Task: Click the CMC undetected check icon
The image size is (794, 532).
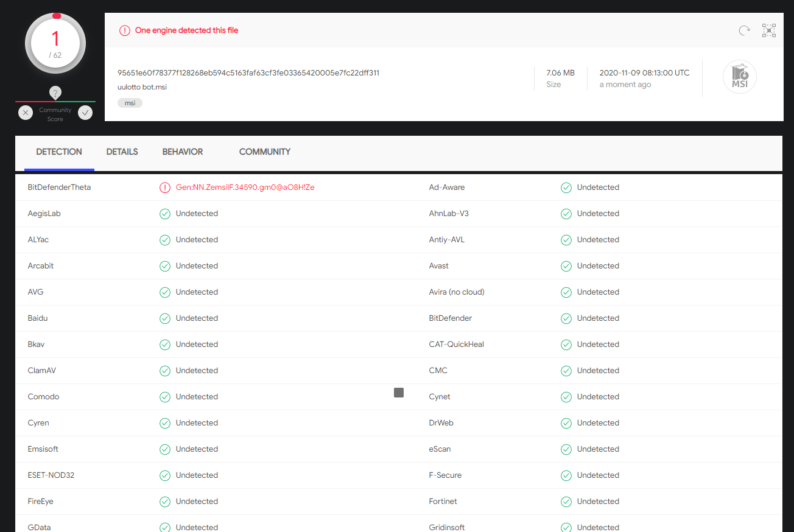Action: [x=566, y=371]
